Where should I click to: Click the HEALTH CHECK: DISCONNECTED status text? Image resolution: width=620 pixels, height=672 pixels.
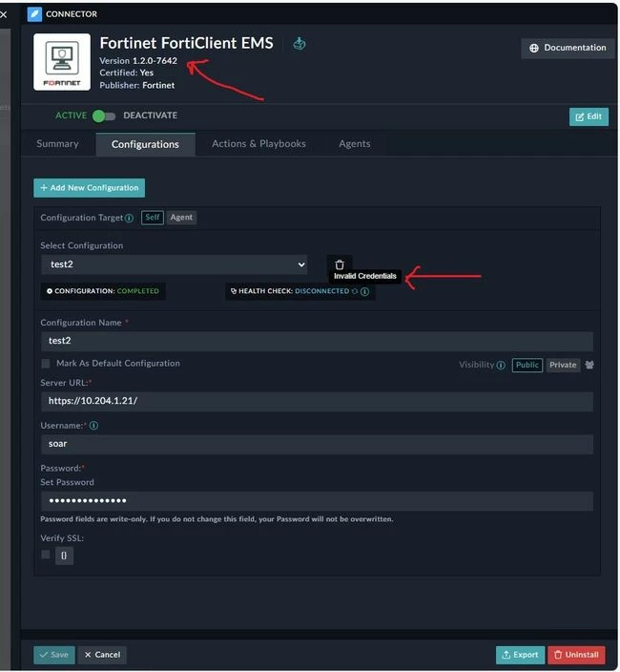tap(294, 291)
